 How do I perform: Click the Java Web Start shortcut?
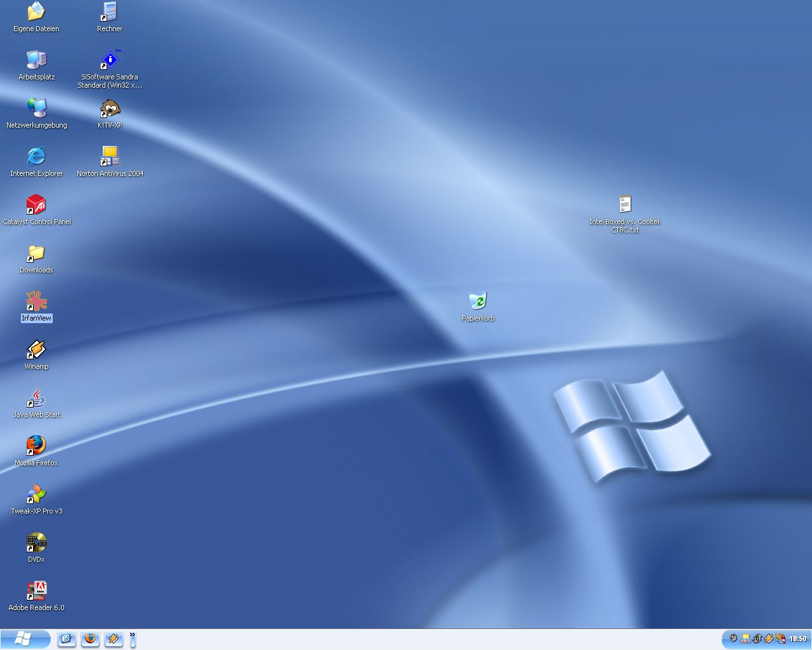click(x=36, y=398)
